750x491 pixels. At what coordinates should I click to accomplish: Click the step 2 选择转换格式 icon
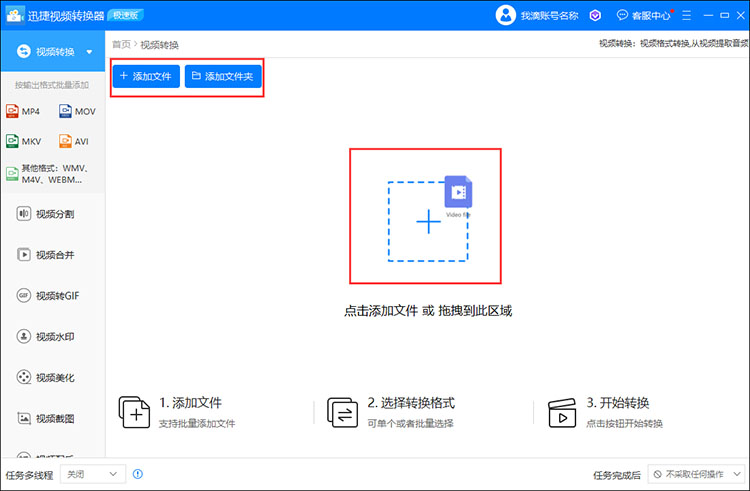342,412
